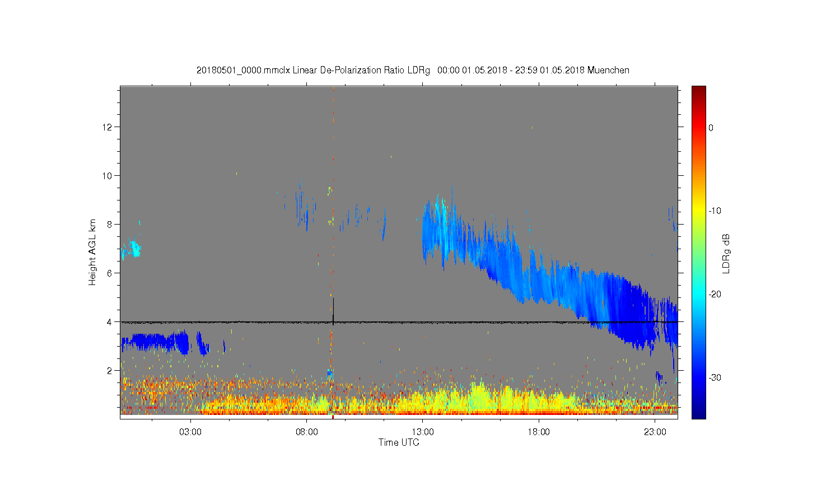This screenshot has width=840, height=504.
Task: Click the 18:00 time tick label
Action: (x=539, y=432)
